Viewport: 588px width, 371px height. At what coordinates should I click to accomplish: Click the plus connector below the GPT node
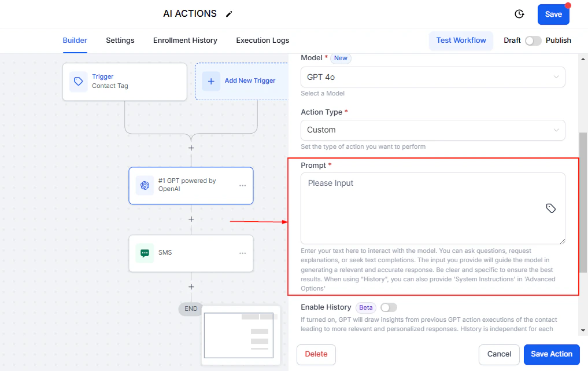[x=191, y=219]
